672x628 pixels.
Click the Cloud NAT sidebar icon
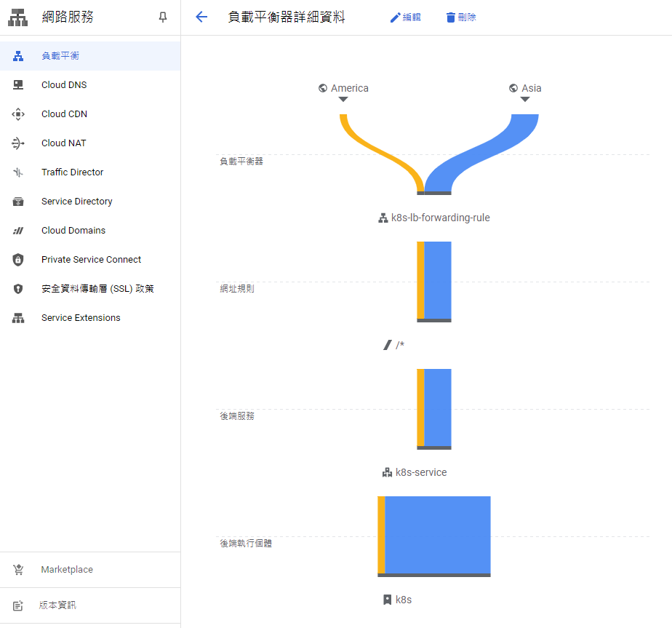18,143
